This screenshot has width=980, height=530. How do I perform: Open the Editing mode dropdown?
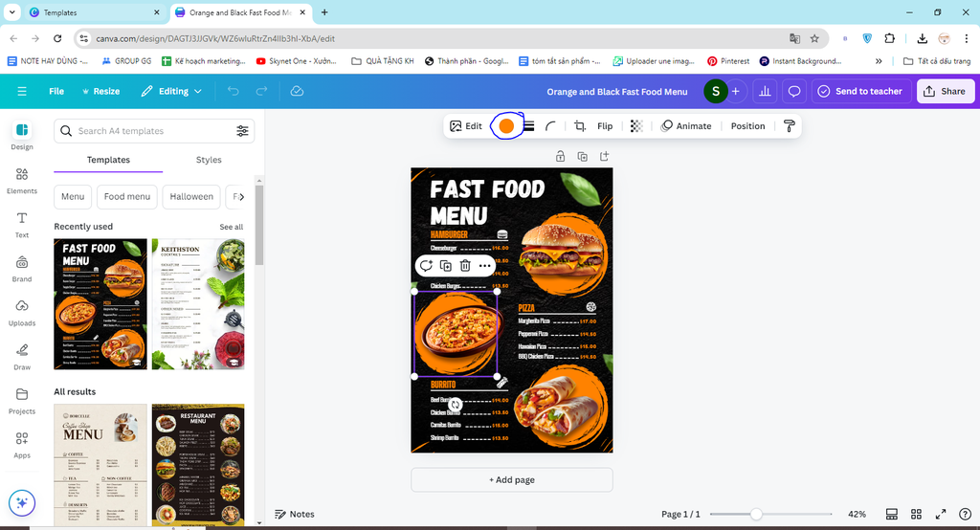pyautogui.click(x=171, y=91)
